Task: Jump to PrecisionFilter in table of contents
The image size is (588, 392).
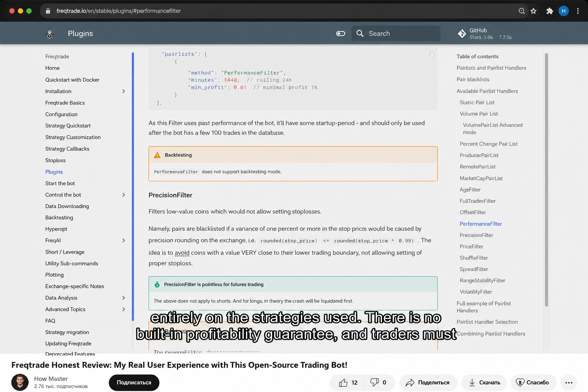Action: [476, 235]
